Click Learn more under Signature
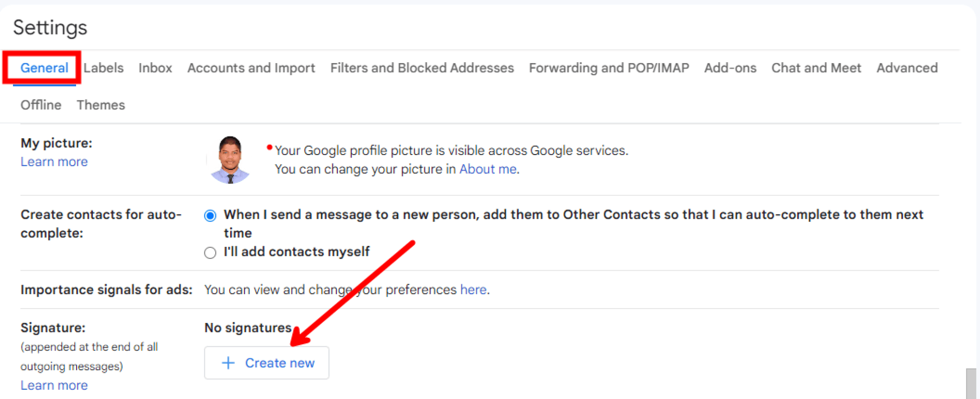This screenshot has height=399, width=980. (x=54, y=385)
